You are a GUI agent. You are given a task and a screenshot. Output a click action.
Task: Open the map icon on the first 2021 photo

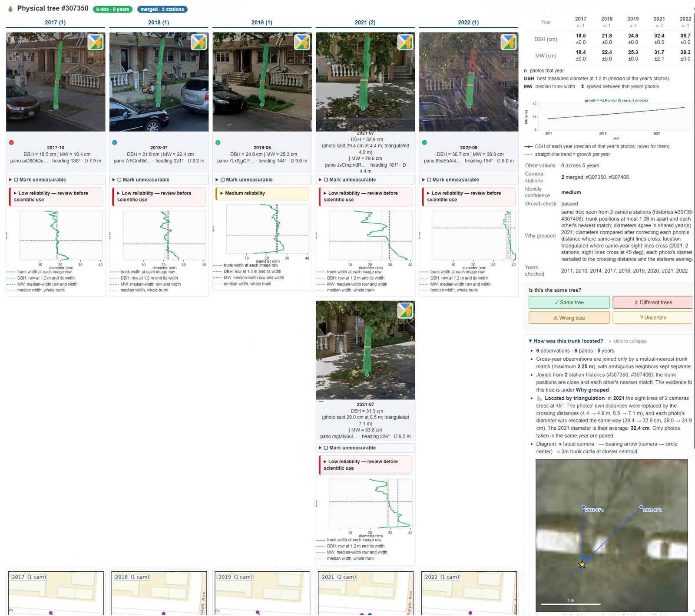click(405, 42)
